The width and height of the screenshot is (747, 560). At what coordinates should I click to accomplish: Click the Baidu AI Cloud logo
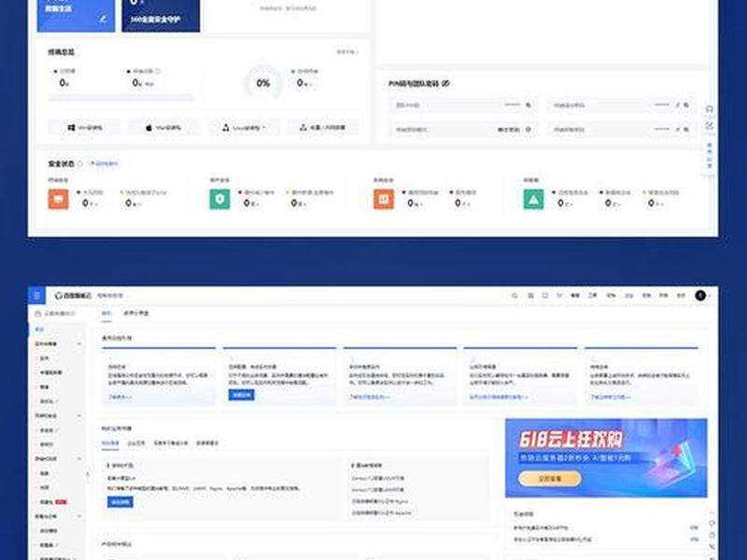tap(73, 296)
